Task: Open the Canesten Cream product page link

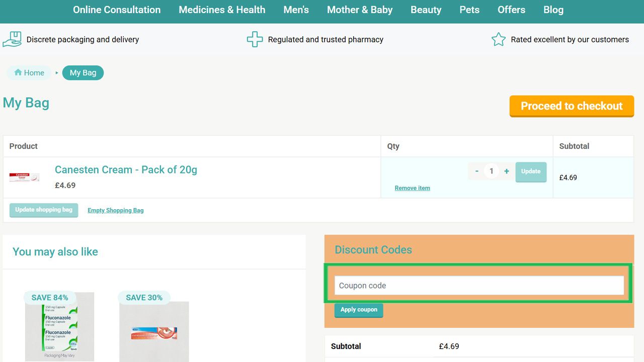Action: click(x=126, y=169)
